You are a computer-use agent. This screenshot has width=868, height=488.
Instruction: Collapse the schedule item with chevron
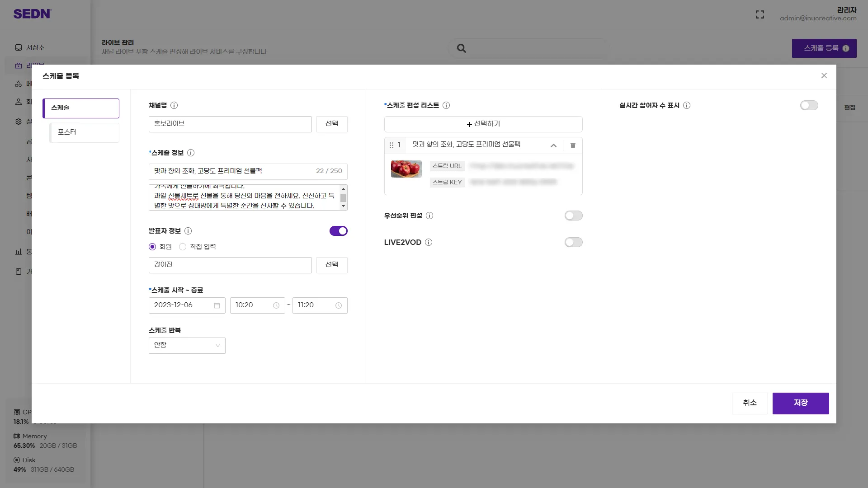(x=553, y=145)
